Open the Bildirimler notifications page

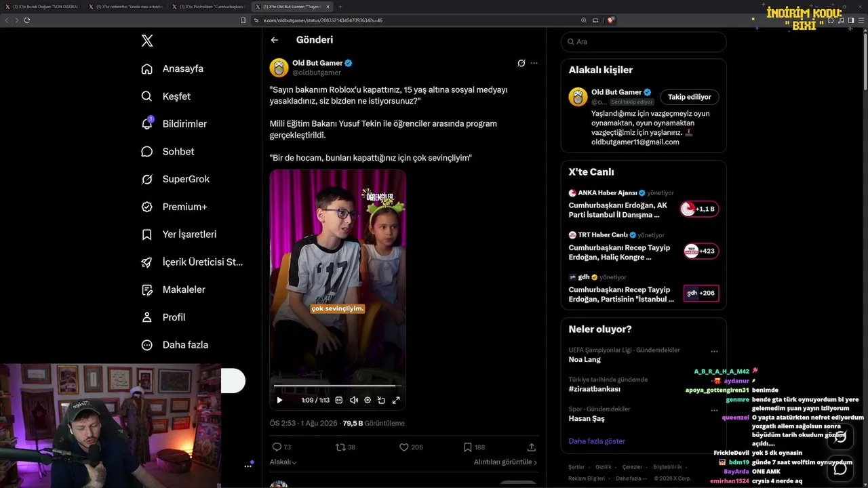[174, 124]
